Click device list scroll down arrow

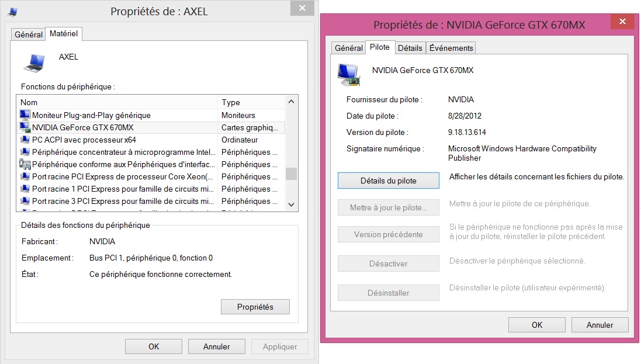291,204
